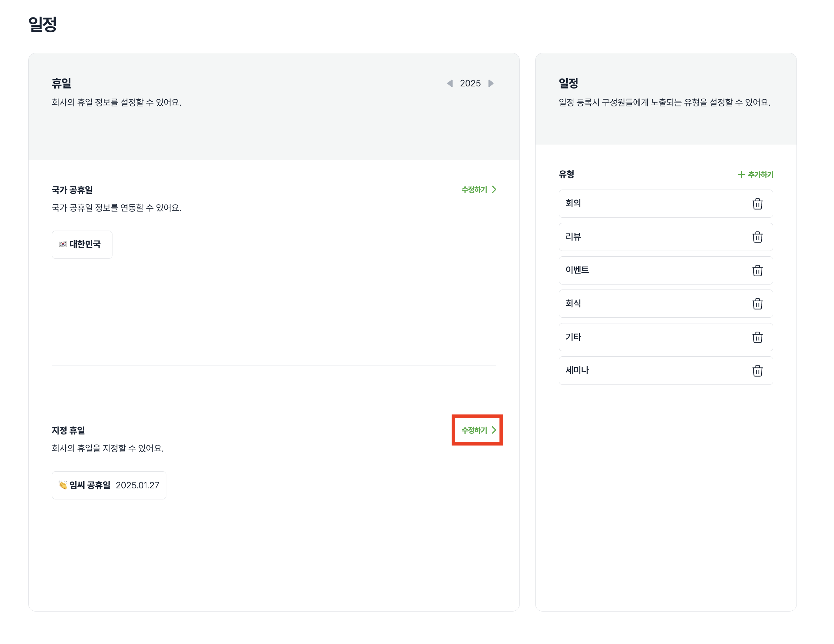
Task: Click the 리뷰 type row
Action: click(649, 237)
